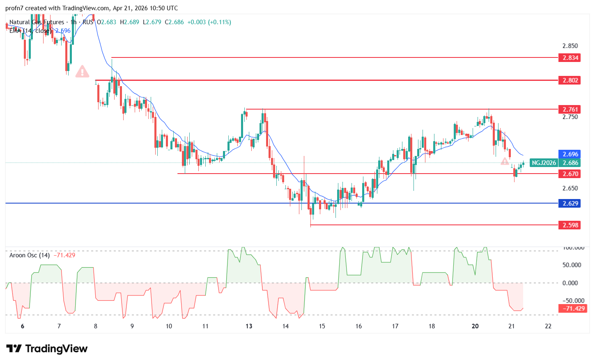Select the red horizontal line at 2.598
595x364 pixels.
434,225
